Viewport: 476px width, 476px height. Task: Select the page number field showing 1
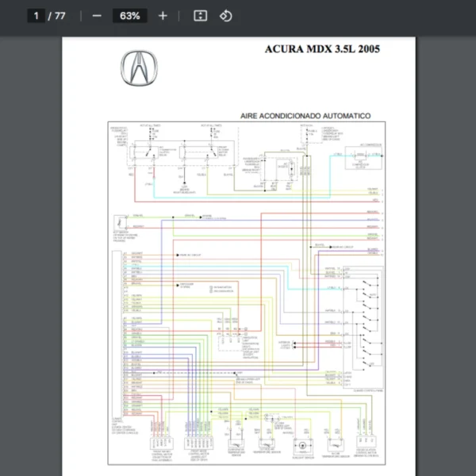[35, 16]
